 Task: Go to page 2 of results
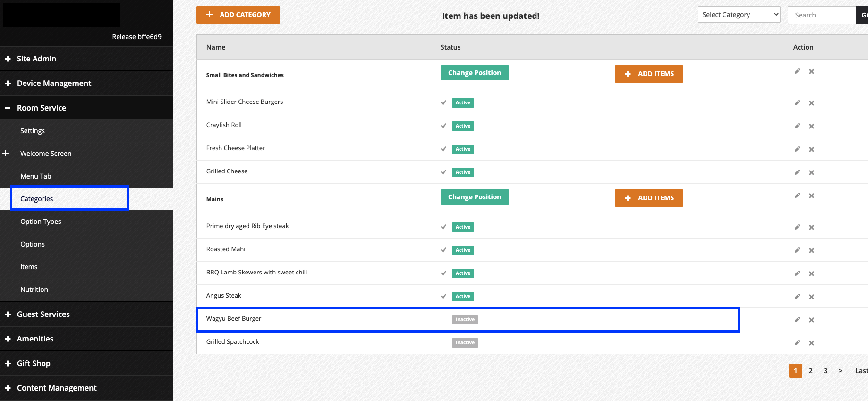coord(810,371)
